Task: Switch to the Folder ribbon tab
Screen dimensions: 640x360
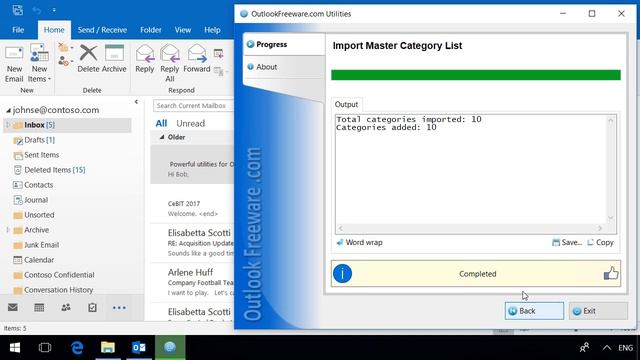Action: (x=151, y=30)
